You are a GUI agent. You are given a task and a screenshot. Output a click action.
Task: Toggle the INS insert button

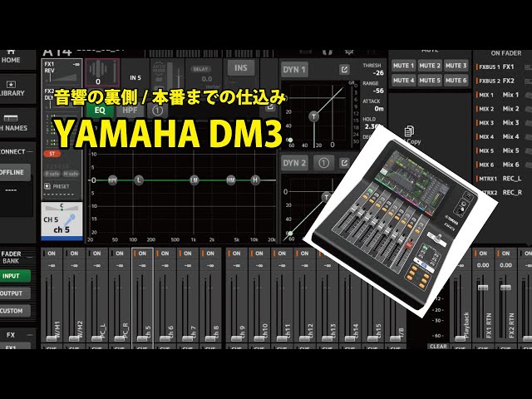(x=241, y=68)
